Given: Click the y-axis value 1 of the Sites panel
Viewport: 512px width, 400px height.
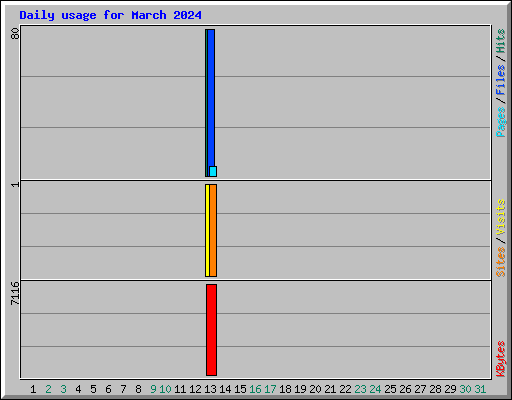Looking at the screenshot, I should click(x=15, y=185).
